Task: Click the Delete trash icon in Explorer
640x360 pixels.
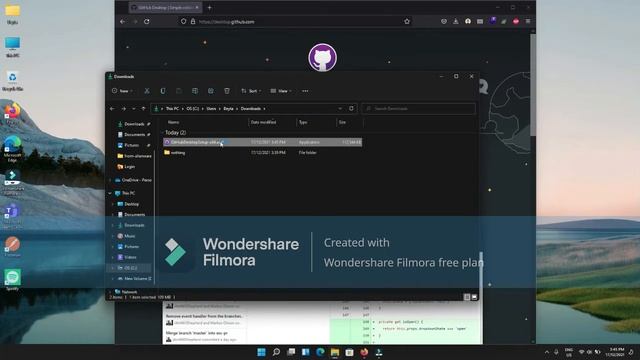Action: click(227, 91)
